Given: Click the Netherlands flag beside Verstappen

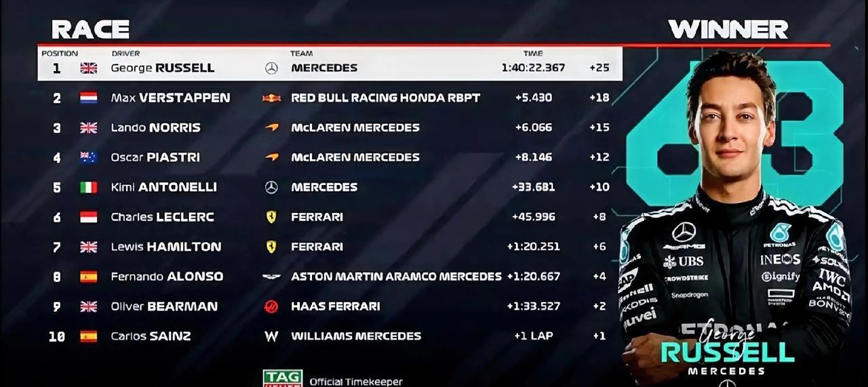Looking at the screenshot, I should point(89,98).
